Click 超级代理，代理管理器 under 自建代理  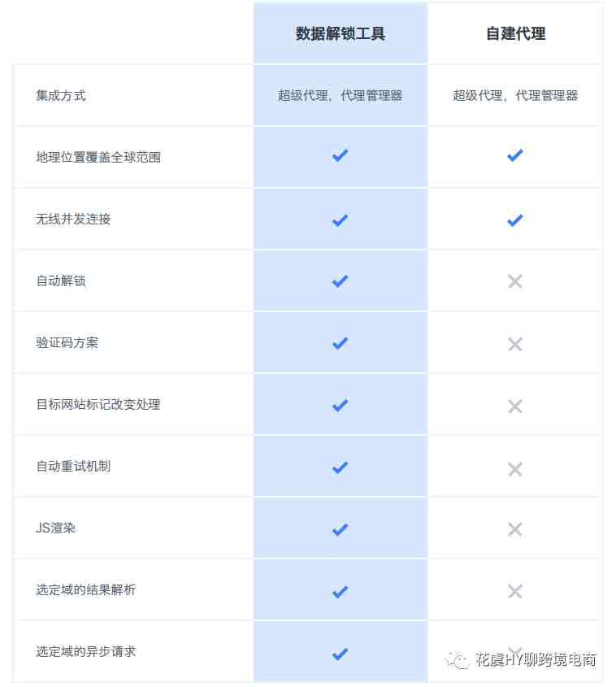[x=515, y=95]
